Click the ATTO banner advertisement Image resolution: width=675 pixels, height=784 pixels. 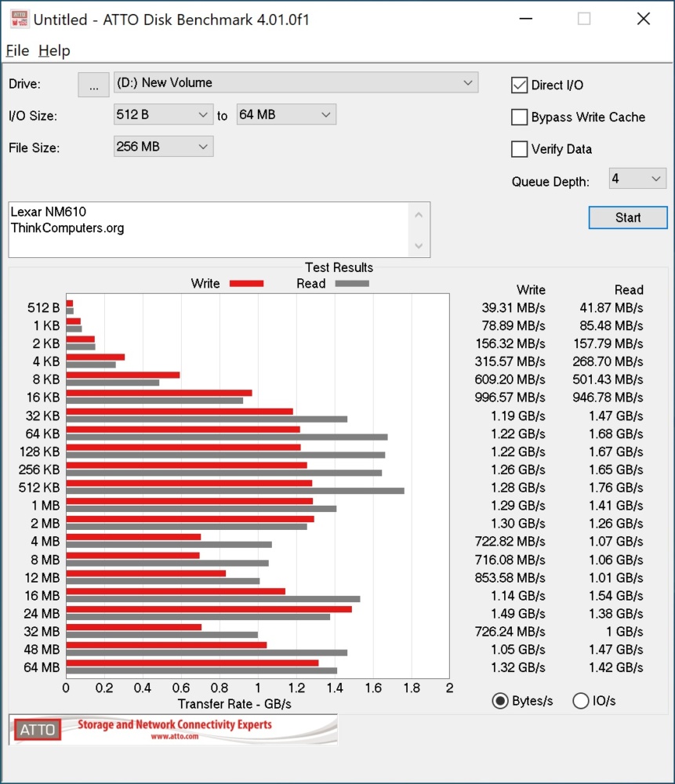pyautogui.click(x=173, y=729)
